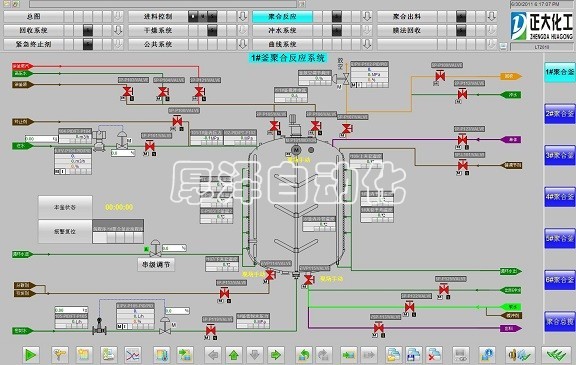Select the 2#聚合釜 side tab

tap(559, 114)
